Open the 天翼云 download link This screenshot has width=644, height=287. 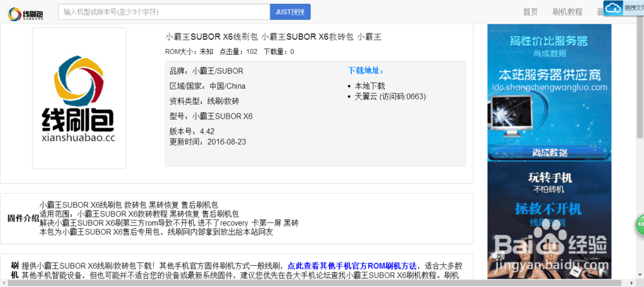[390, 97]
